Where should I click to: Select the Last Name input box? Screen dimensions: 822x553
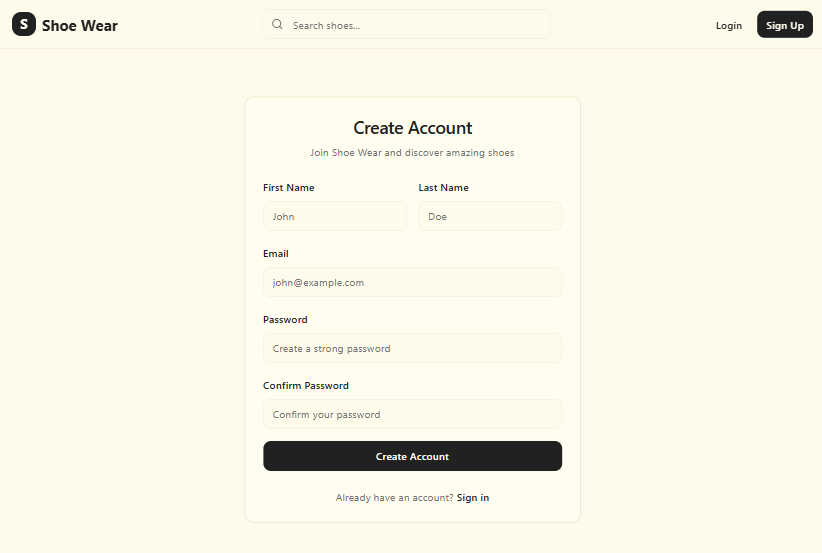490,216
